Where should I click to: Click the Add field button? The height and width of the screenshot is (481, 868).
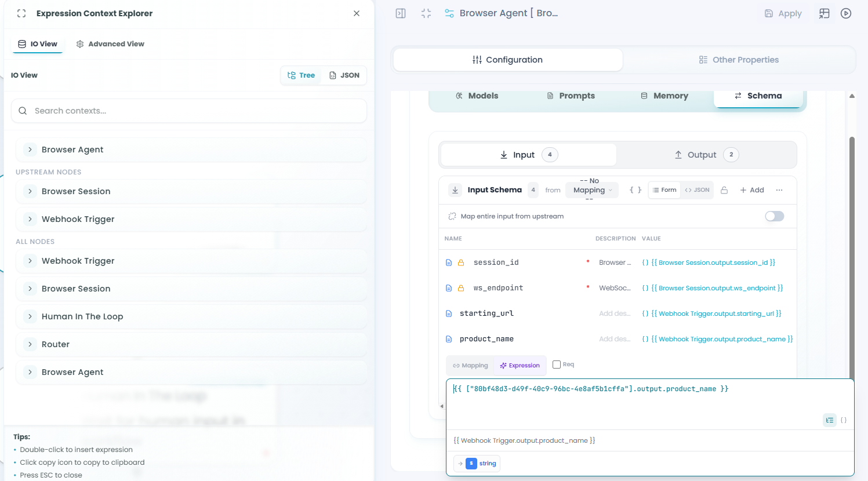[x=751, y=190]
